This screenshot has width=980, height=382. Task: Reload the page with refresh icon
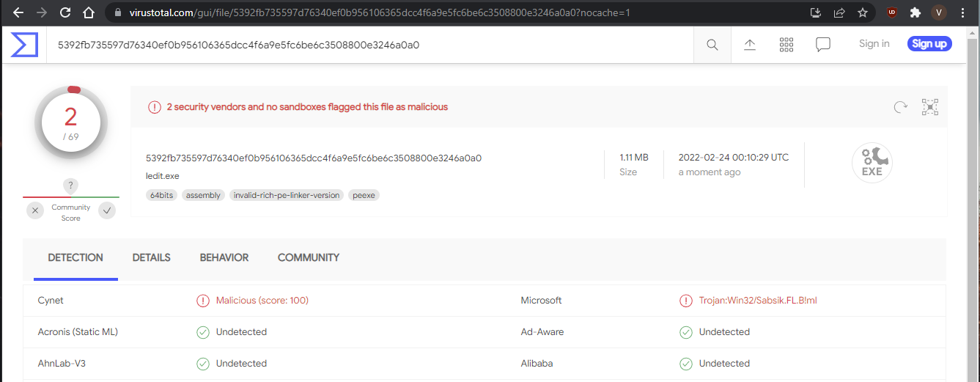click(x=65, y=12)
